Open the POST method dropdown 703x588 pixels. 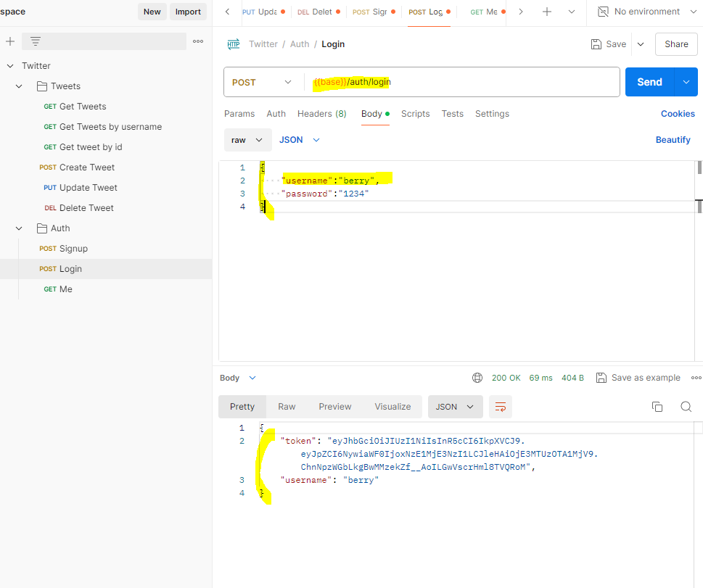coord(262,82)
